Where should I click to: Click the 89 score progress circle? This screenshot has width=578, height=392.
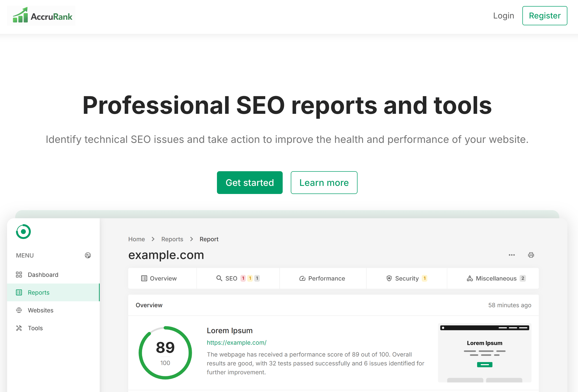pos(165,353)
